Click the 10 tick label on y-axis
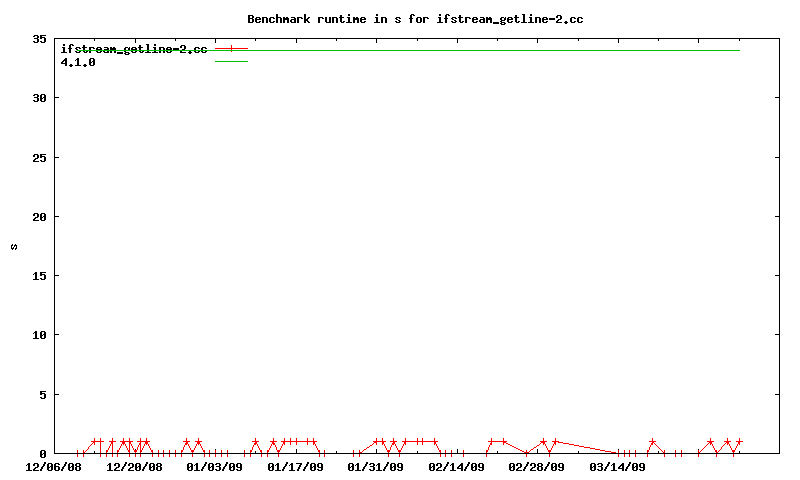 (x=39, y=335)
